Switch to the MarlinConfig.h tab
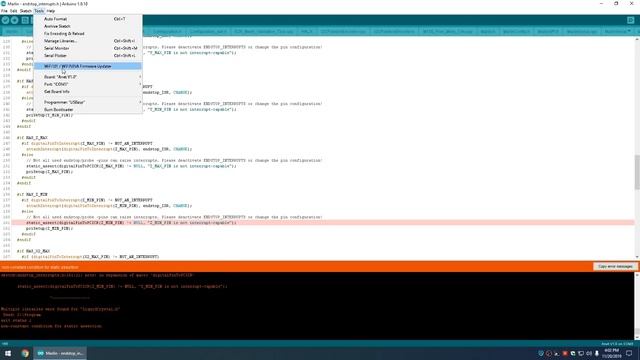The width and height of the screenshot is (640, 360). coord(516,31)
